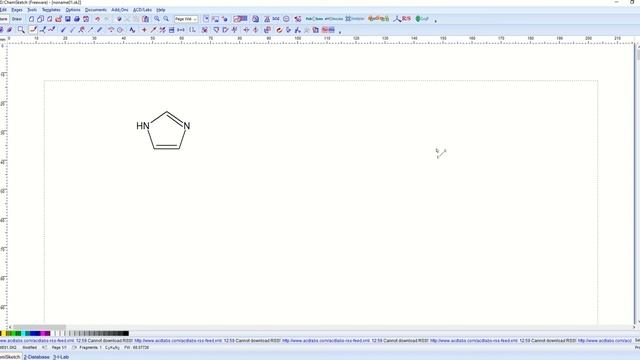
Task: Select the Draw Chains tool
Action: click(x=52, y=30)
